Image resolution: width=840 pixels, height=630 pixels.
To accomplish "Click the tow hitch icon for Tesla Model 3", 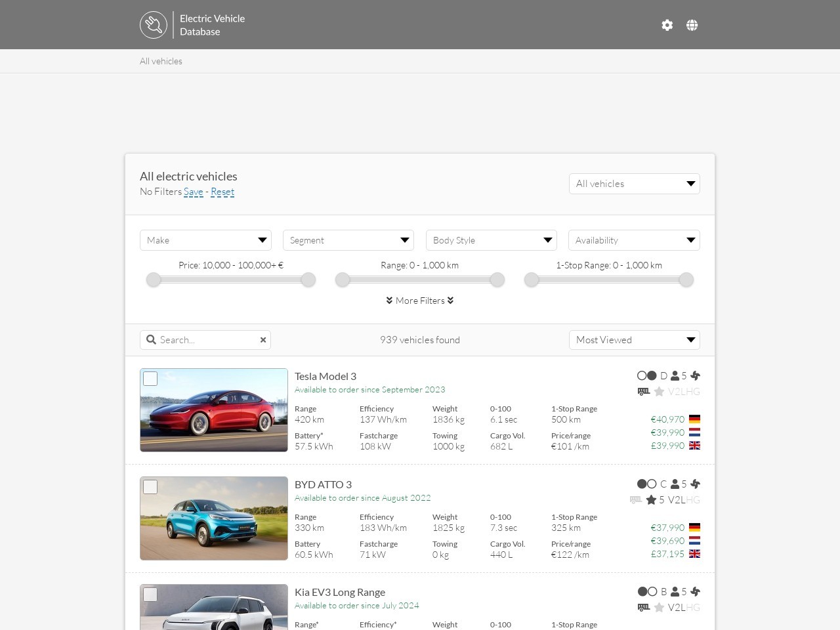I will click(x=644, y=392).
